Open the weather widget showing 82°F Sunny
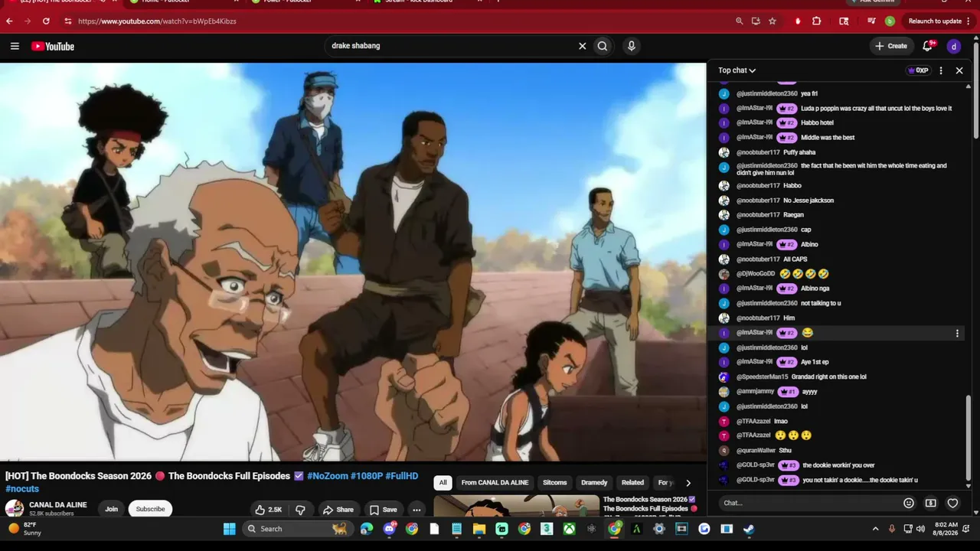The height and width of the screenshot is (551, 980). pos(25,529)
